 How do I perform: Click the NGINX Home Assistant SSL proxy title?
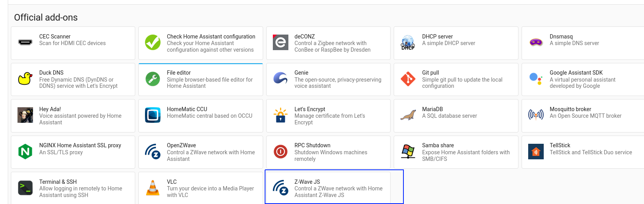(80, 145)
